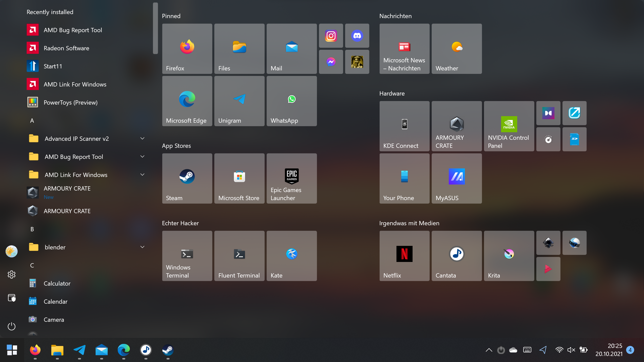Open the Steam tile in App Stores
This screenshot has height=362, width=644.
pyautogui.click(x=187, y=178)
